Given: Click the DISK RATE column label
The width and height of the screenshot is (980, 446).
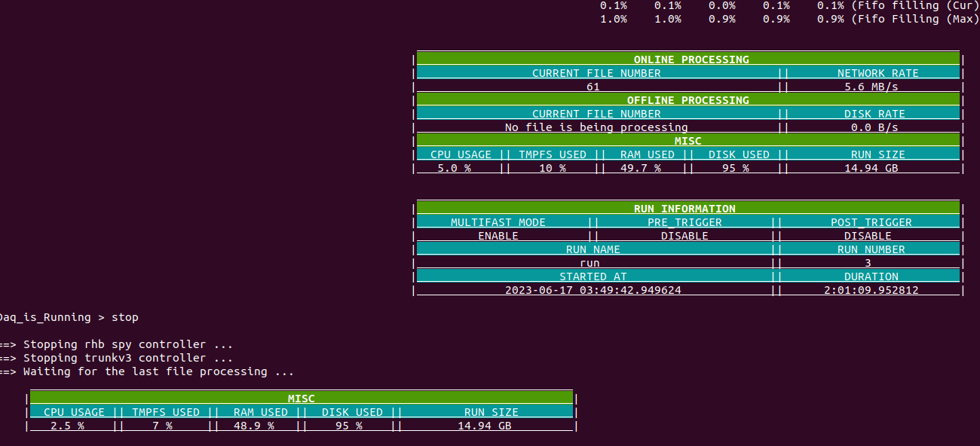Looking at the screenshot, I should point(874,114).
